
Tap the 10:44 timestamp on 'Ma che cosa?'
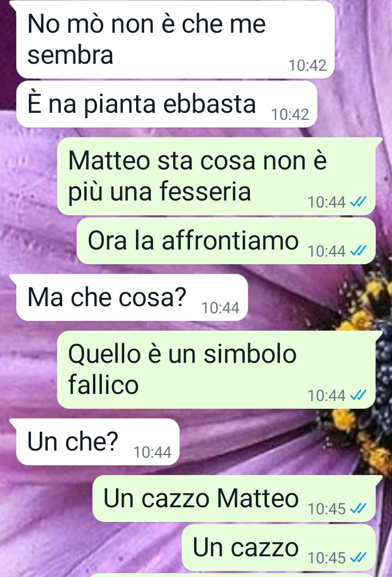pyautogui.click(x=220, y=308)
